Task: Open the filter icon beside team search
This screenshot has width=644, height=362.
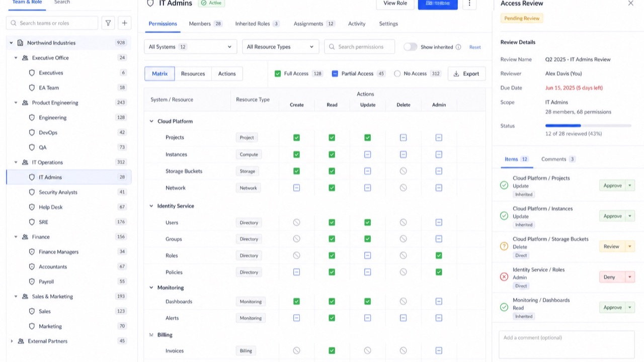Action: (108, 23)
